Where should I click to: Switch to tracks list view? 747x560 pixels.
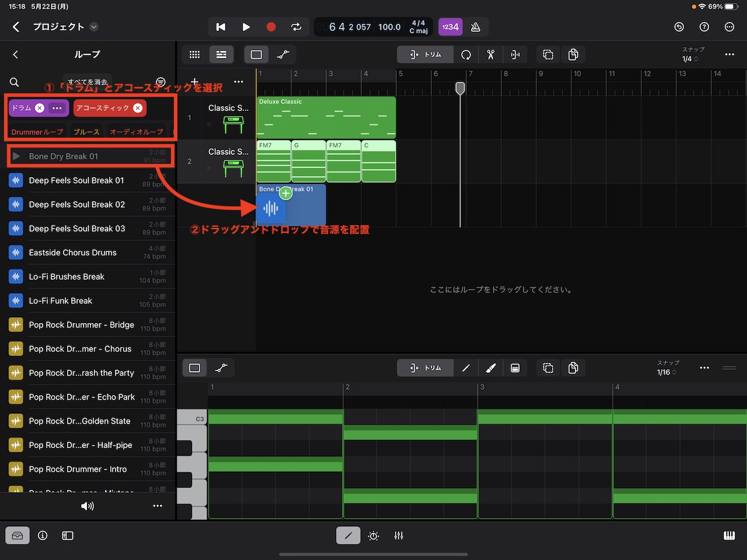pyautogui.click(x=221, y=54)
